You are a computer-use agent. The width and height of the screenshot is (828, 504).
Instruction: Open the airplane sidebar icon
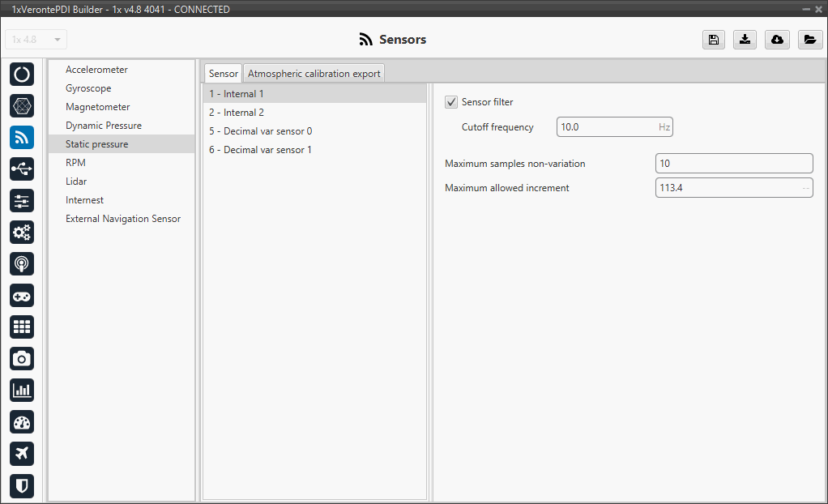pyautogui.click(x=22, y=454)
